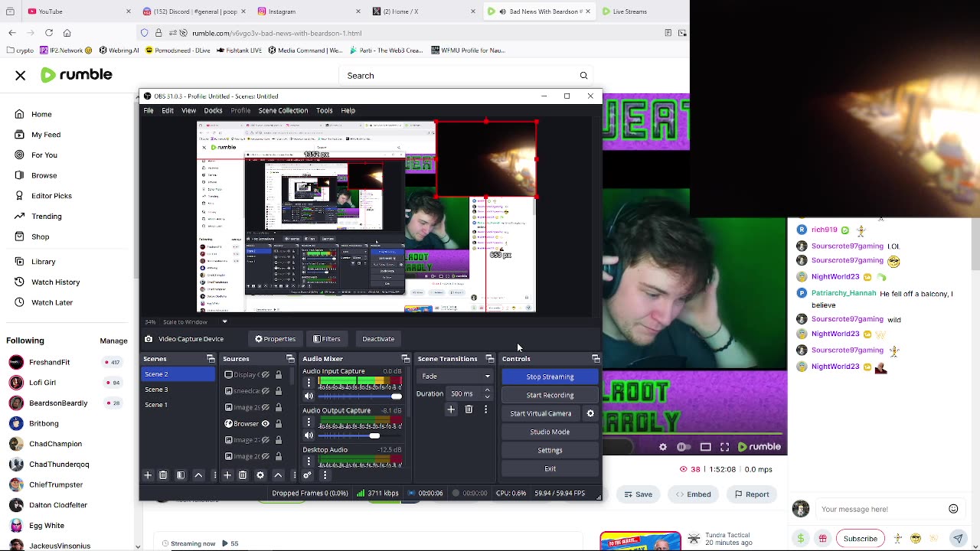Image resolution: width=980 pixels, height=551 pixels.
Task: Open source properties gear in Sources toolbar
Action: pos(260,475)
